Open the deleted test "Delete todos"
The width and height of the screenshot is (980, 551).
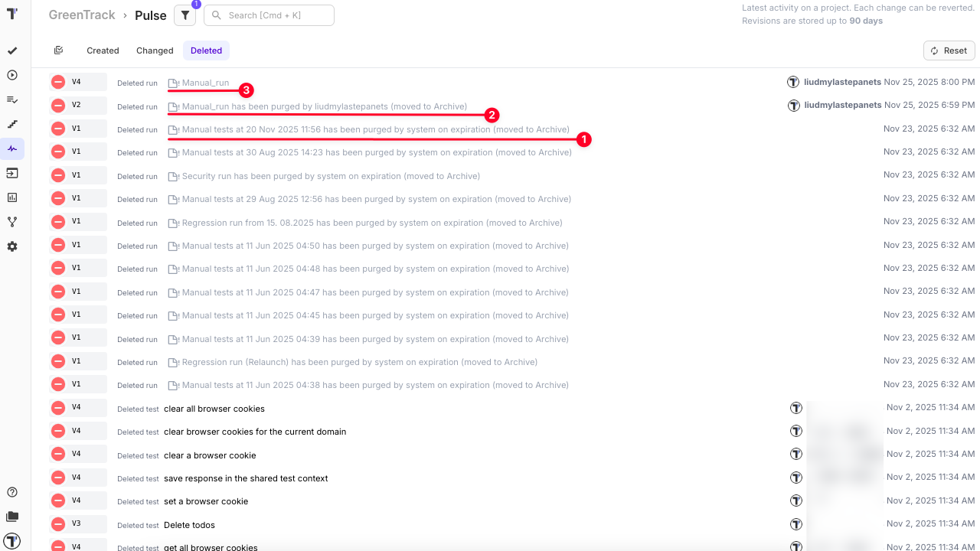coord(189,525)
